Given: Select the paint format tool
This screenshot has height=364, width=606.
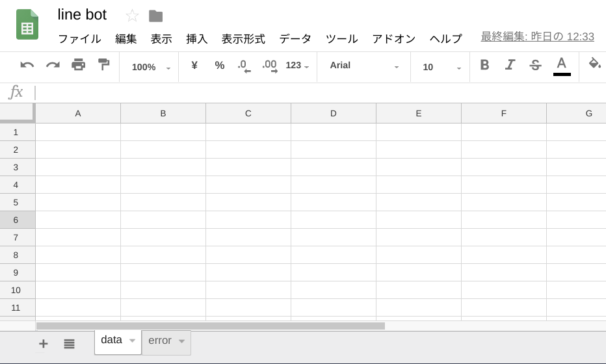Looking at the screenshot, I should point(103,64).
